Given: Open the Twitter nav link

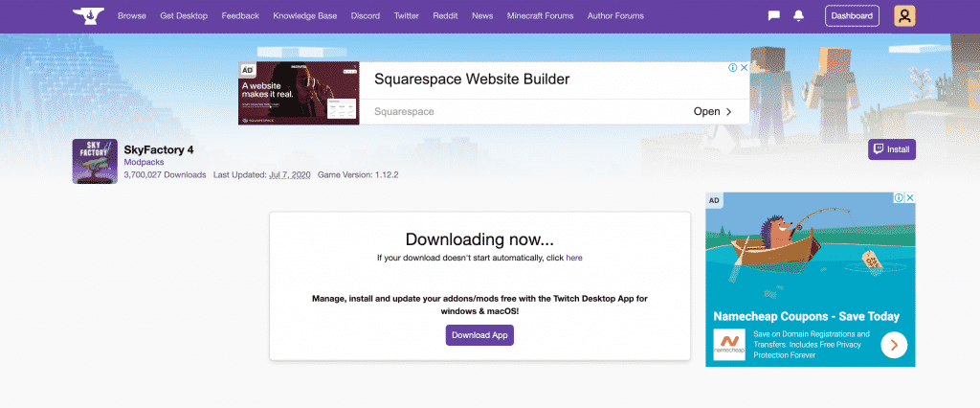Looking at the screenshot, I should pos(406,15).
